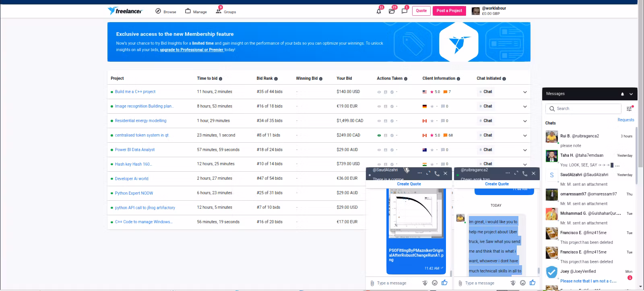Click the eye icon in Build me a C++ row
This screenshot has width=644, height=291.
(x=379, y=92)
